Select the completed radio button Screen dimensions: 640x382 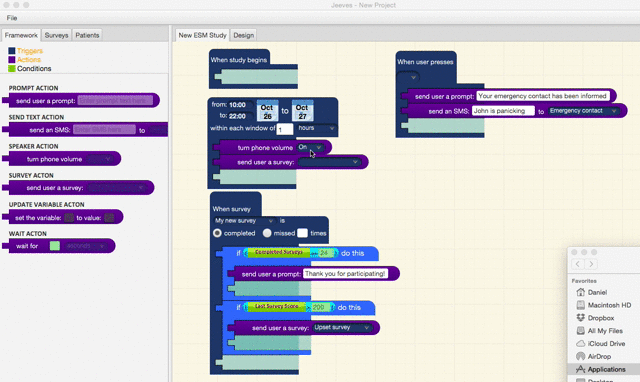tap(217, 233)
